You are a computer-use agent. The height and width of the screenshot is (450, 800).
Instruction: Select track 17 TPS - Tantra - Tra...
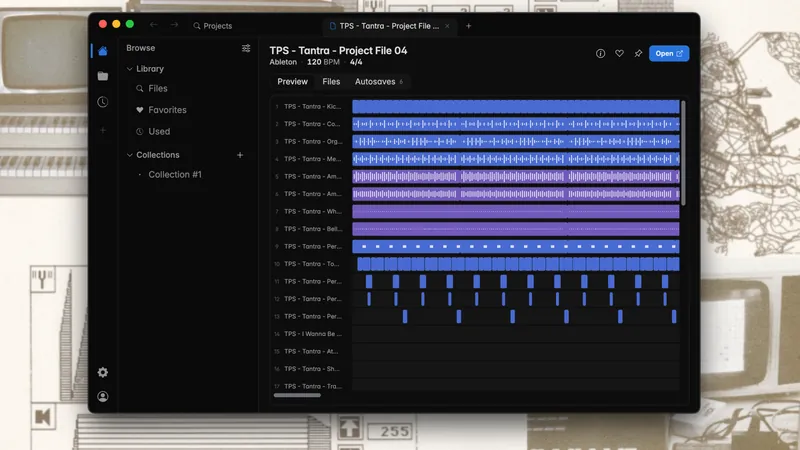tap(313, 386)
